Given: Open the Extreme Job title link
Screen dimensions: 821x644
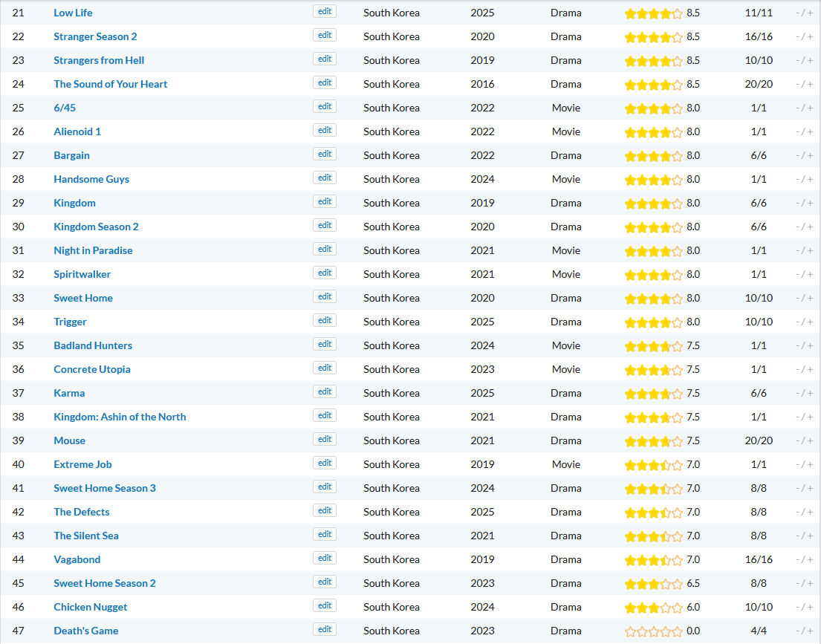Looking at the screenshot, I should tap(82, 464).
